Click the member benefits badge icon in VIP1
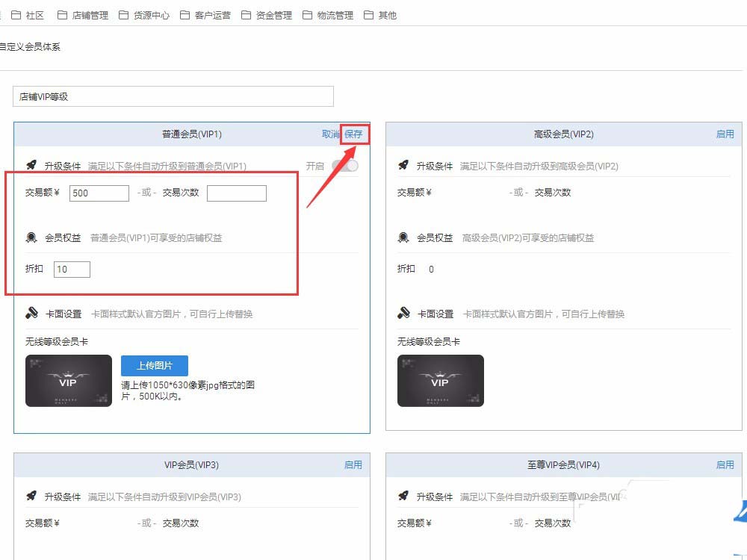The height and width of the screenshot is (560, 747). point(31,238)
